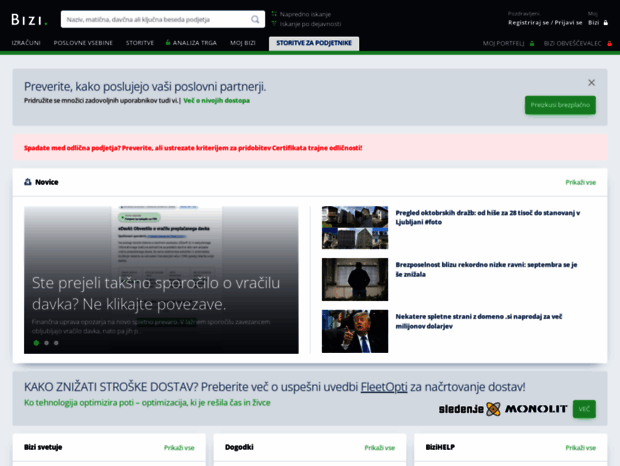Open Pregled oktobrskih dražb article

pyautogui.click(x=488, y=217)
